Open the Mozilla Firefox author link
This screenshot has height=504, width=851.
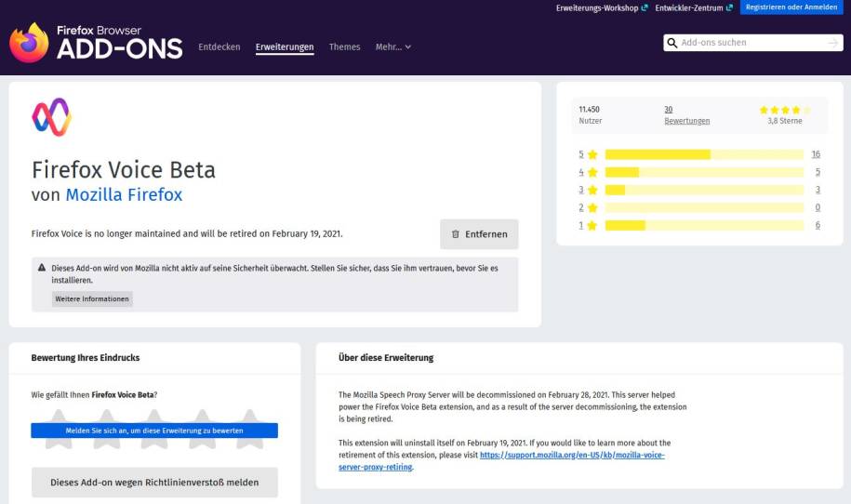pyautogui.click(x=124, y=194)
